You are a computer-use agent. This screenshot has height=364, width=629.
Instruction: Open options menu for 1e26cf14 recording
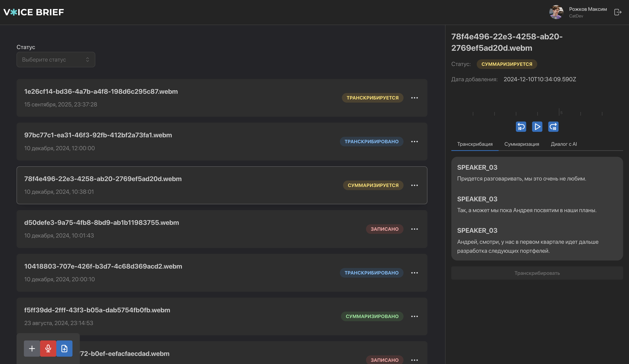pyautogui.click(x=414, y=98)
